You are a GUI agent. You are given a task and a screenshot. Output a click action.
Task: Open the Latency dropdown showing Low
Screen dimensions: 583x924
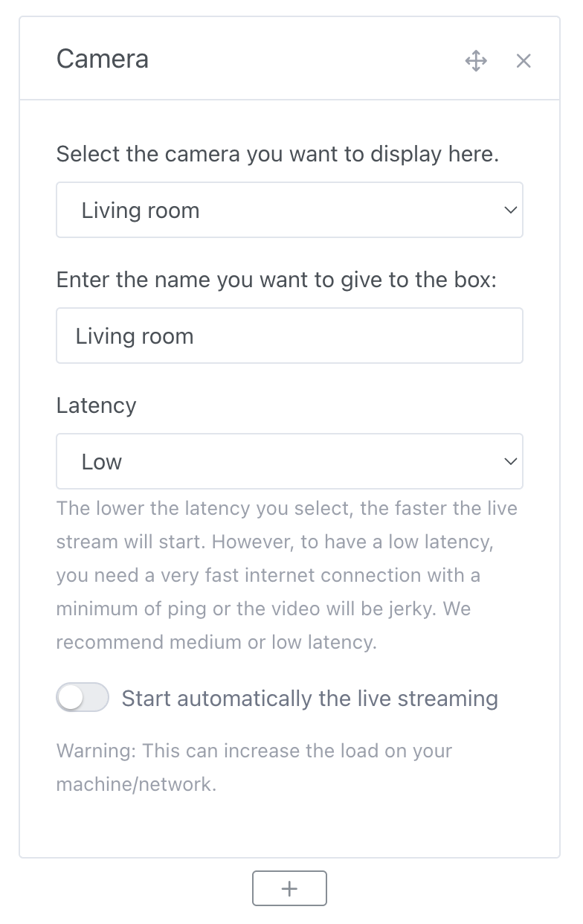[x=289, y=461]
